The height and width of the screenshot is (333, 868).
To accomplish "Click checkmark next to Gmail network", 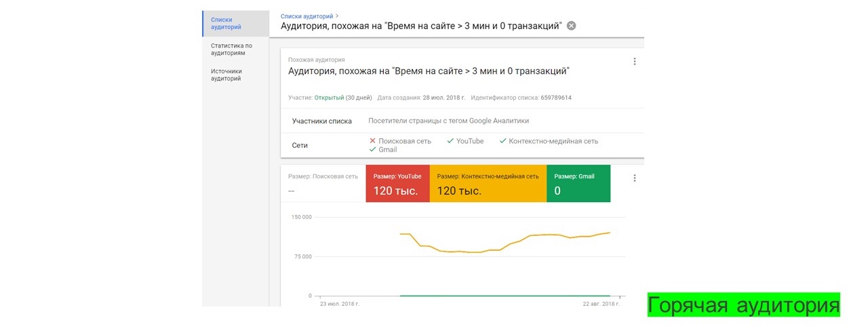I will click(x=372, y=150).
